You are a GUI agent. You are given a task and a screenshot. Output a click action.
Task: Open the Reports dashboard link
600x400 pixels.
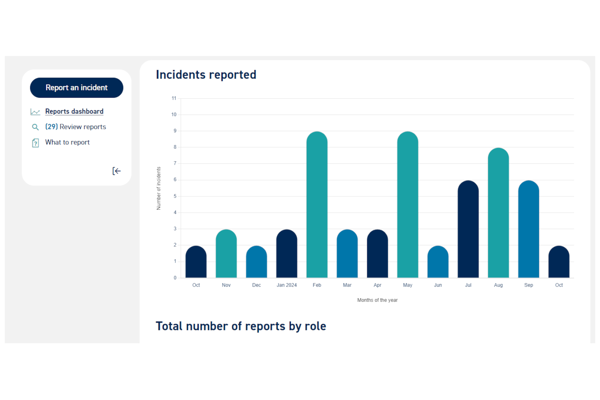tap(74, 112)
